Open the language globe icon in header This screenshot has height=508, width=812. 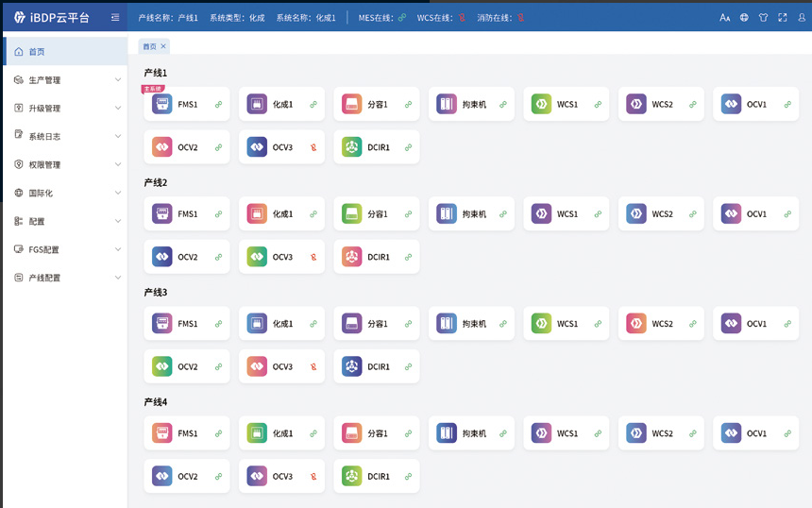click(744, 17)
